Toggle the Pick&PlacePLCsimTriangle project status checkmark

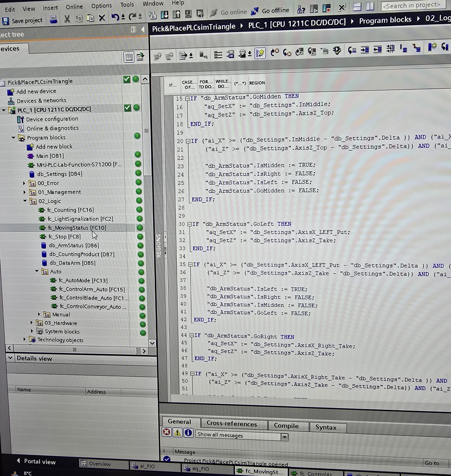127,79
